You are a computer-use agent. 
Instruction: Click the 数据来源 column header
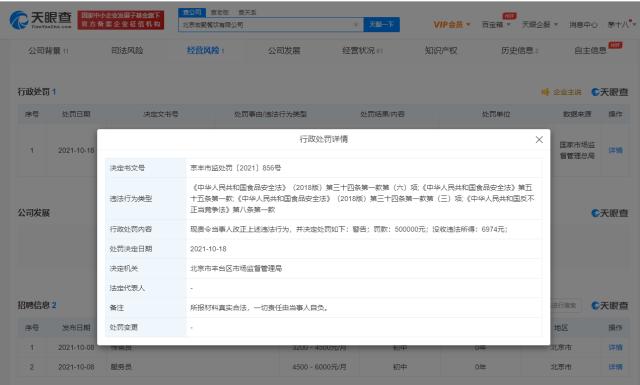click(577, 114)
